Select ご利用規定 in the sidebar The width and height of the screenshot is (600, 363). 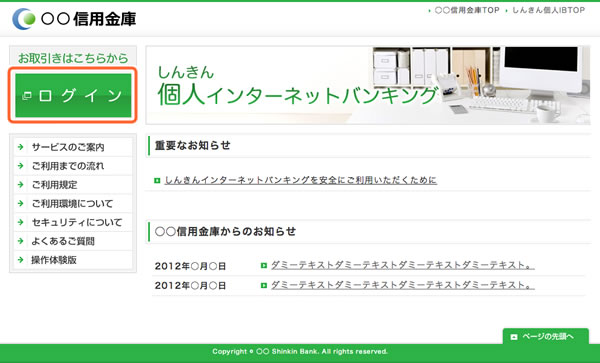coord(73,185)
